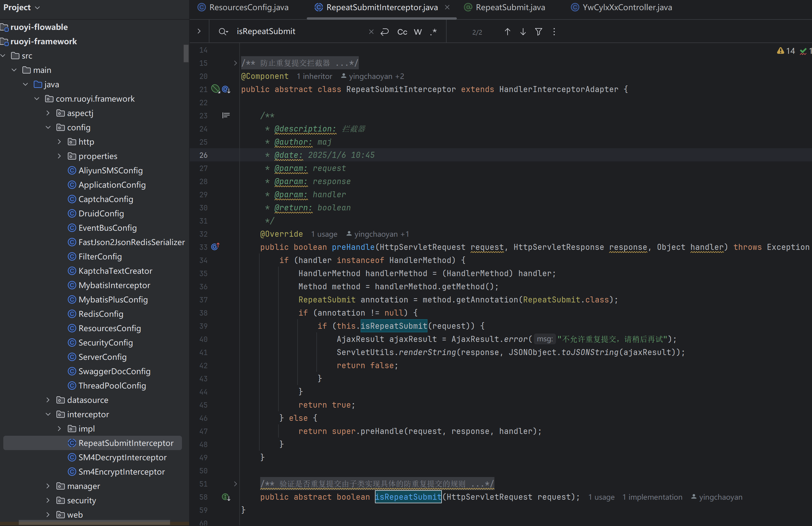Click the search history magnifier icon
The image size is (812, 526).
223,32
